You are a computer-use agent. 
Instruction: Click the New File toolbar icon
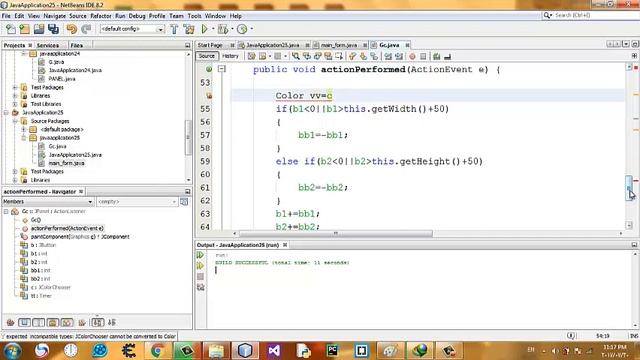11,29
